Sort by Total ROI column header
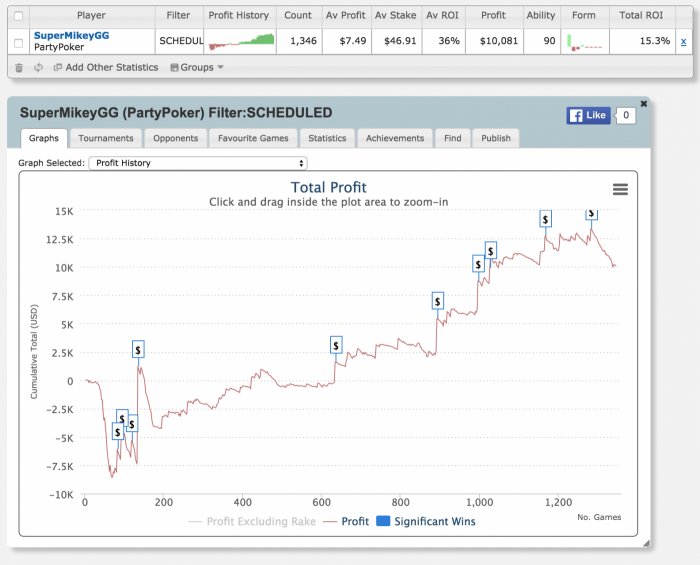700x565 pixels. click(x=641, y=15)
